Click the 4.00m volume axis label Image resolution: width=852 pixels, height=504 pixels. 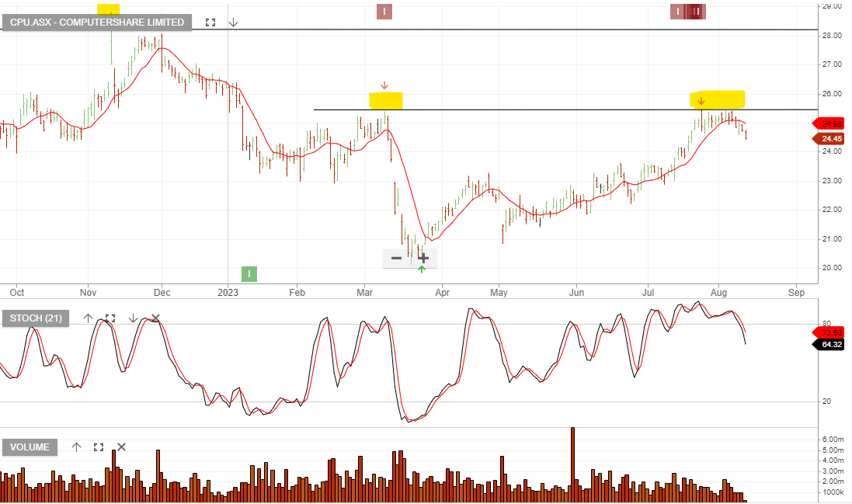pyautogui.click(x=833, y=461)
